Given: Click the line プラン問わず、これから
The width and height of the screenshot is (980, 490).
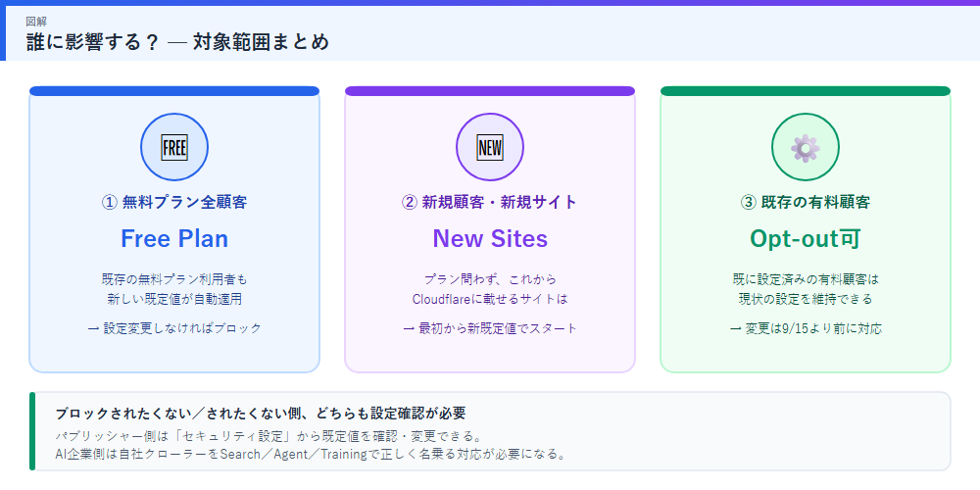Looking at the screenshot, I should tap(490, 278).
